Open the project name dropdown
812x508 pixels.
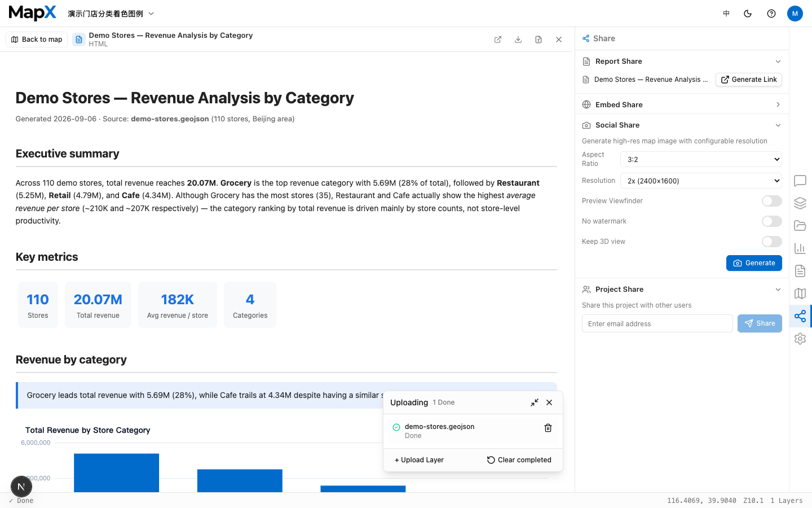tap(111, 14)
